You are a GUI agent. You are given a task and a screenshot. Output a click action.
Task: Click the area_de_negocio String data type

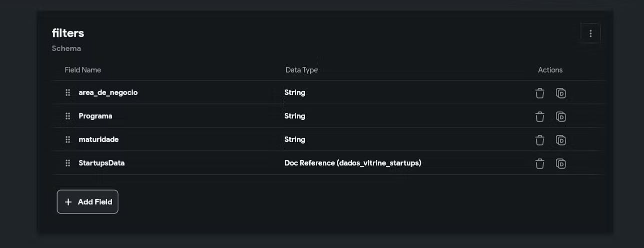[x=295, y=92]
